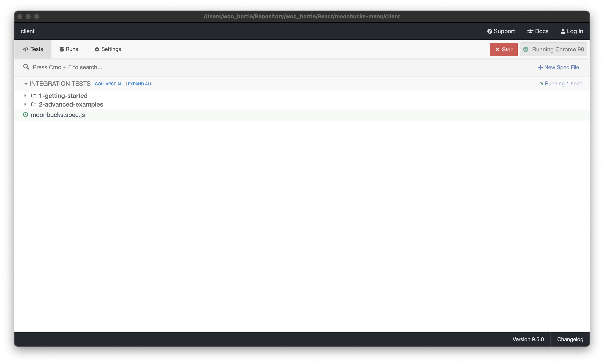Click the Support question mark icon
The height and width of the screenshot is (364, 604).
click(x=490, y=31)
